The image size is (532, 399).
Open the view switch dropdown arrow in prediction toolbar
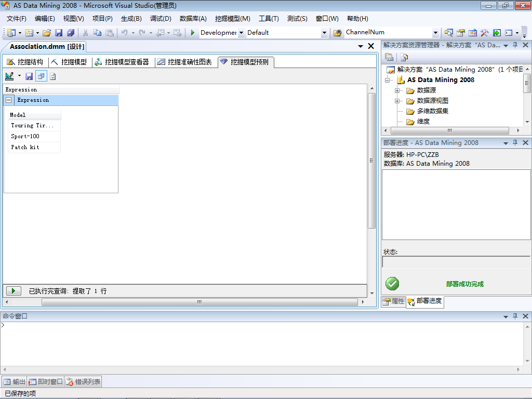[x=19, y=76]
